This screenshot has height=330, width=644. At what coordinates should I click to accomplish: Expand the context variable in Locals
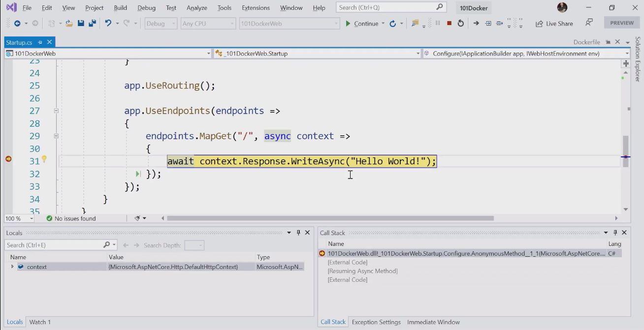[x=12, y=267]
